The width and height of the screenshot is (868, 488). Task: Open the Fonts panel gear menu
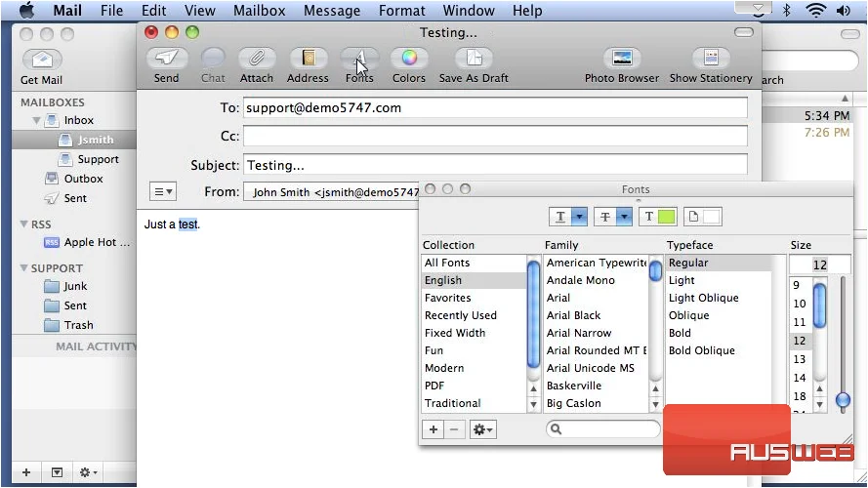(x=482, y=429)
